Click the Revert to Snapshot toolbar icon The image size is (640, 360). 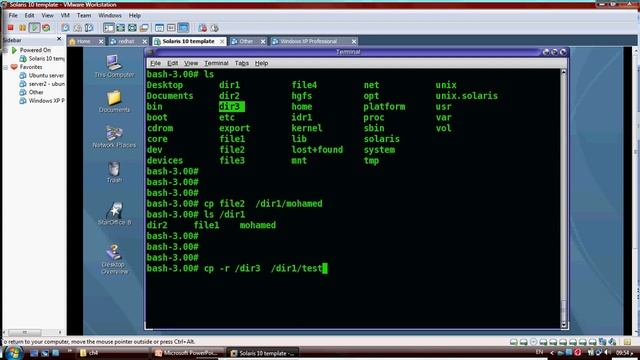tap(77, 28)
